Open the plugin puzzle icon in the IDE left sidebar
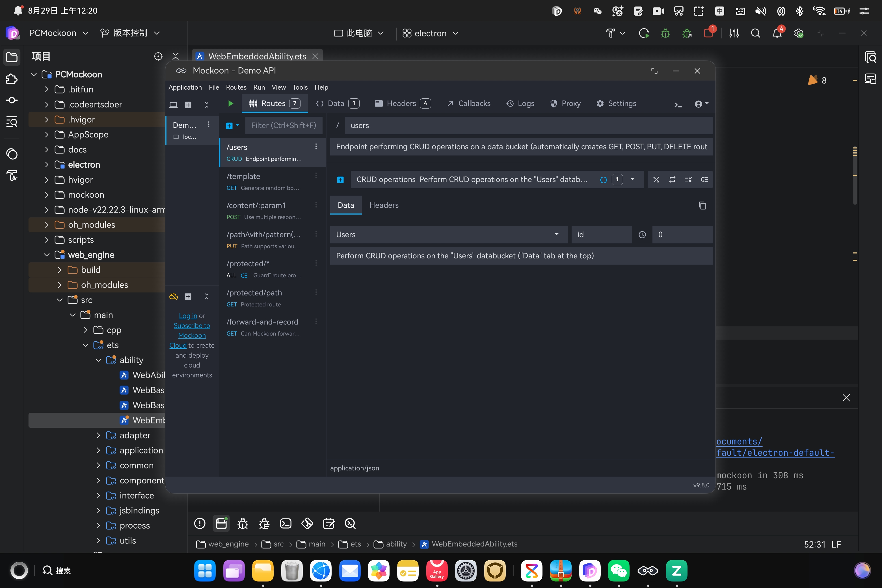This screenshot has width=882, height=588. point(12,79)
